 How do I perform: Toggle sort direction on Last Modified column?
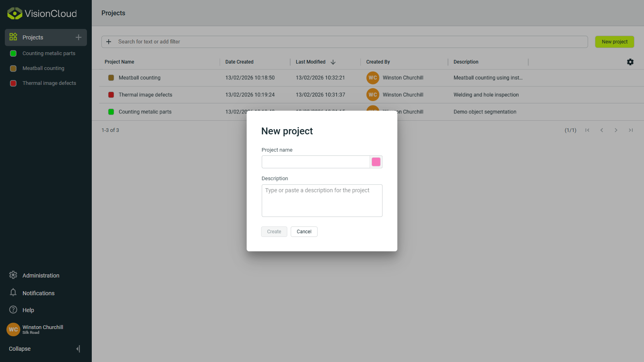333,62
